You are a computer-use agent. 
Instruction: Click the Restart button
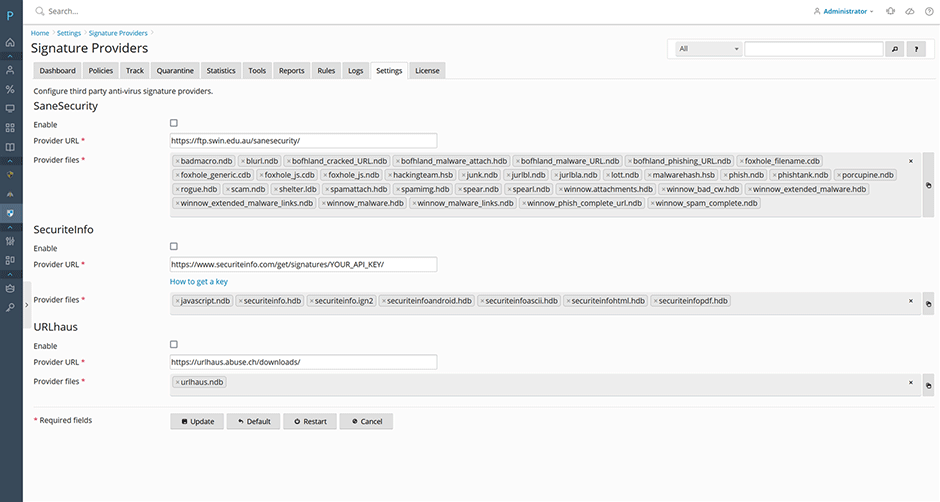tap(310, 422)
